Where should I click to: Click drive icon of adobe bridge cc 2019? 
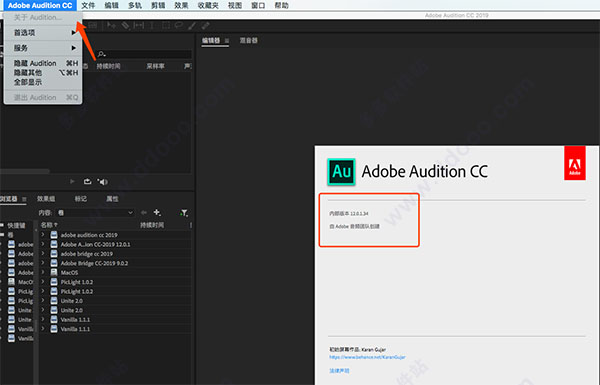tap(54, 254)
